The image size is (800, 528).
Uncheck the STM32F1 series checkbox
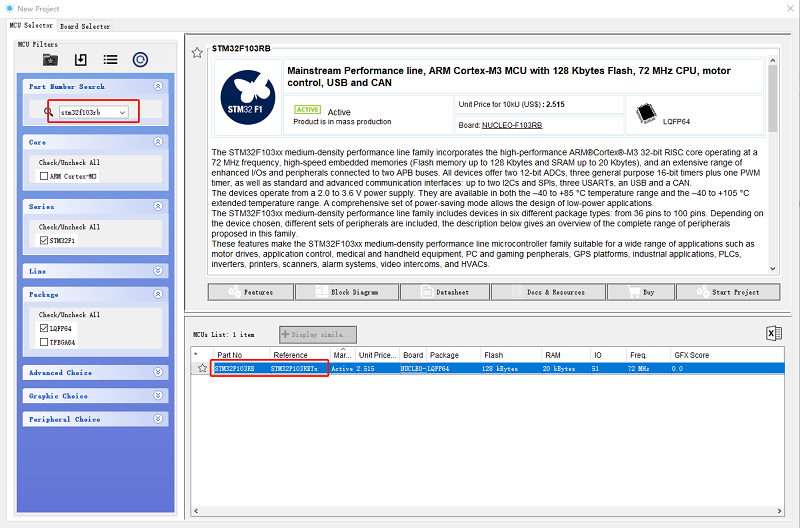(43, 240)
